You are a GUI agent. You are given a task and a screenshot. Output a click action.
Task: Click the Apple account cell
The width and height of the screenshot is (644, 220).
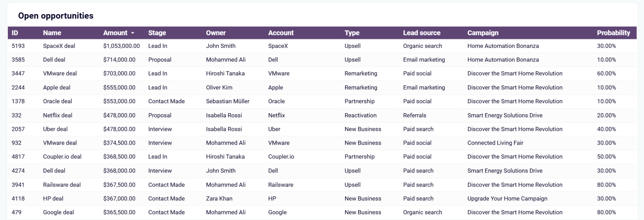275,88
